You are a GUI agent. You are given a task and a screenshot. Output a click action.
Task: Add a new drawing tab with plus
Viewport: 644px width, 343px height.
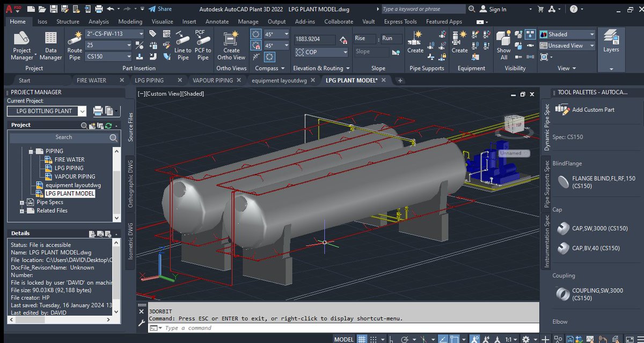tap(400, 80)
